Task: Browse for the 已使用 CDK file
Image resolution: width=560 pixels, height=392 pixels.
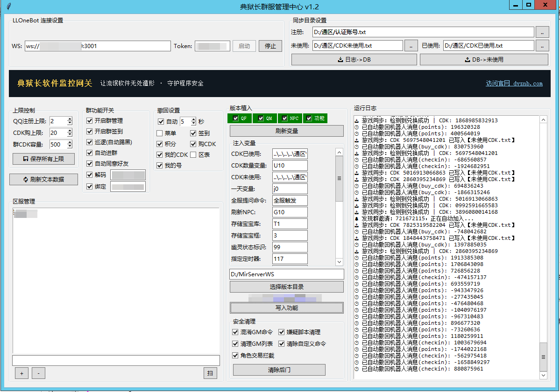Action: tap(542, 46)
